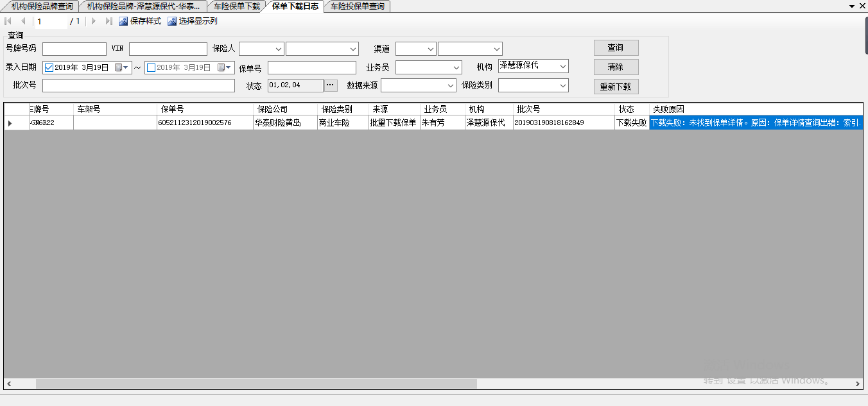Select cell 批量下载保单
This screenshot has height=406, width=868.
pos(394,123)
